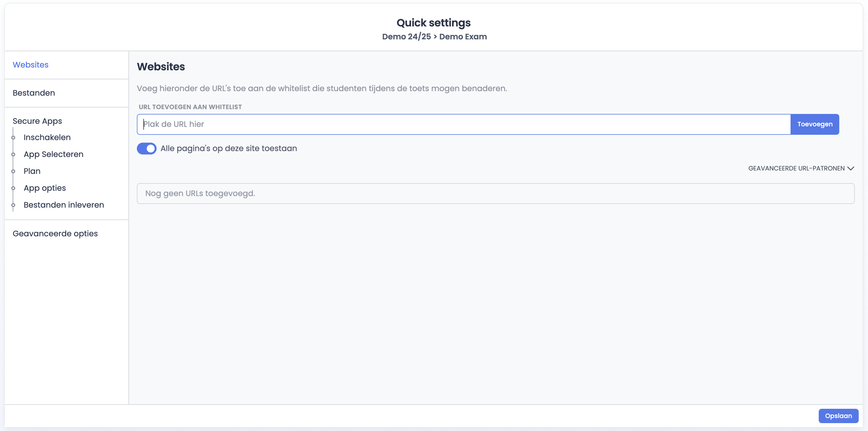Click the empty 'Nog geen URLs toegevoegd' list

(495, 194)
